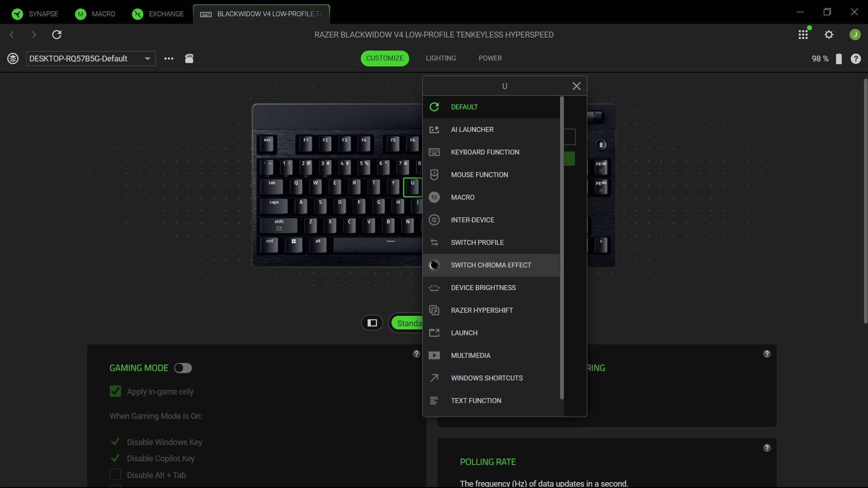
Task: Select the Windows key on keyboard
Action: 293,244
